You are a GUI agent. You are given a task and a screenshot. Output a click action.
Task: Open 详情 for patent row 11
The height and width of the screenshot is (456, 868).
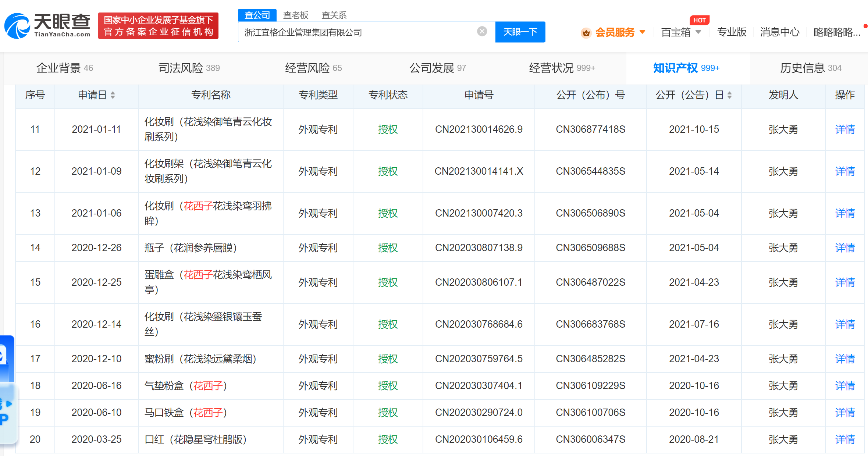845,129
